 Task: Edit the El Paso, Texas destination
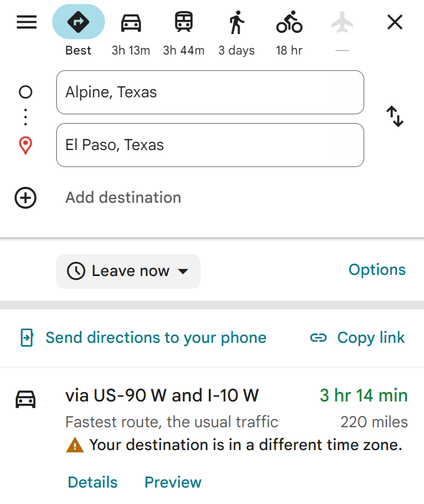(210, 145)
